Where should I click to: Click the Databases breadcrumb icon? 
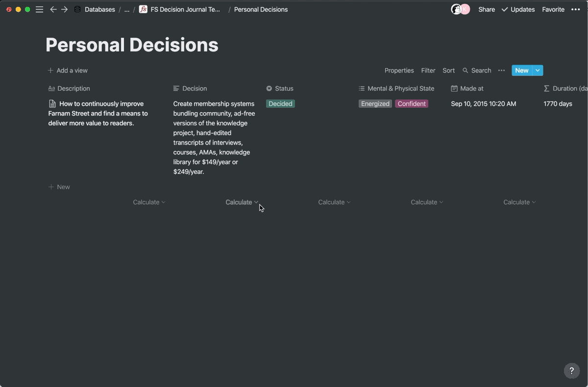[77, 9]
